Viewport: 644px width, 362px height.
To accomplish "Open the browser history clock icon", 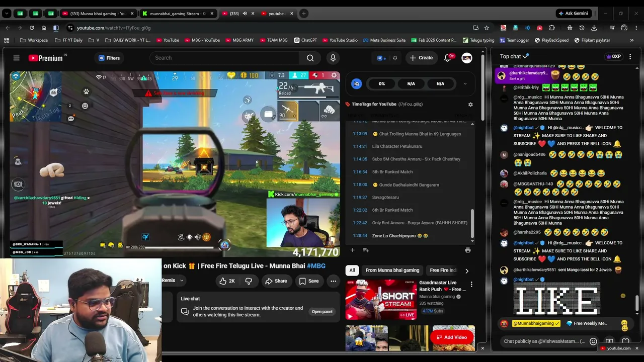I will (582, 28).
